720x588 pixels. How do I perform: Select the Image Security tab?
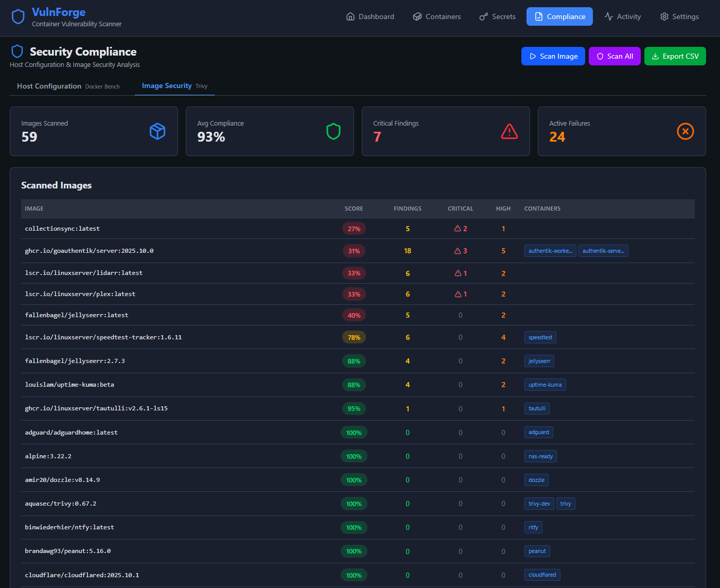tap(174, 86)
